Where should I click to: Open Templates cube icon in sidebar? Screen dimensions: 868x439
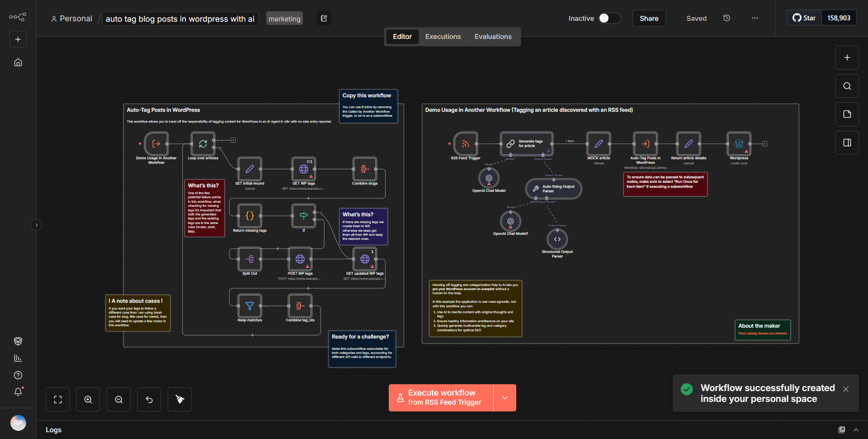click(18, 341)
